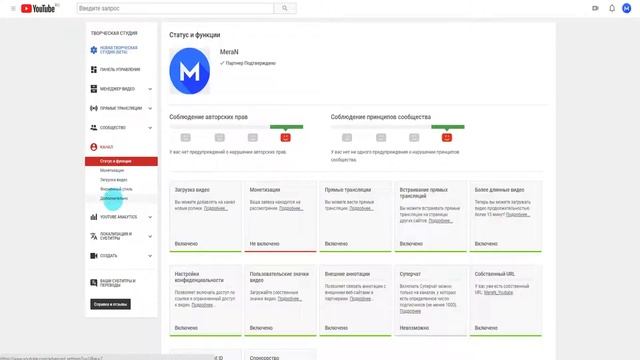The width and height of the screenshot is (640, 360).
Task: Open Подробнее link in Внешние аннотации card
Action: tap(361, 299)
